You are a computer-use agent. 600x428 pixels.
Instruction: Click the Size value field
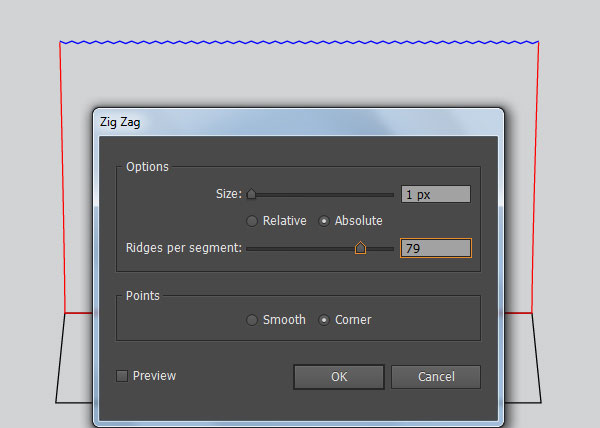436,194
